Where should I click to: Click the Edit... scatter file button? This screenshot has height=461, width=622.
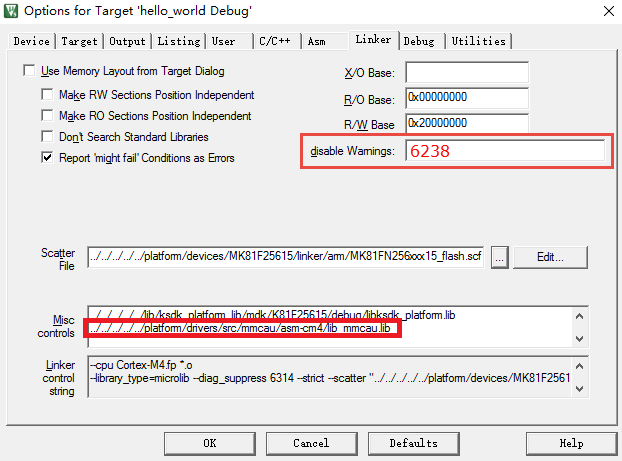point(550,257)
